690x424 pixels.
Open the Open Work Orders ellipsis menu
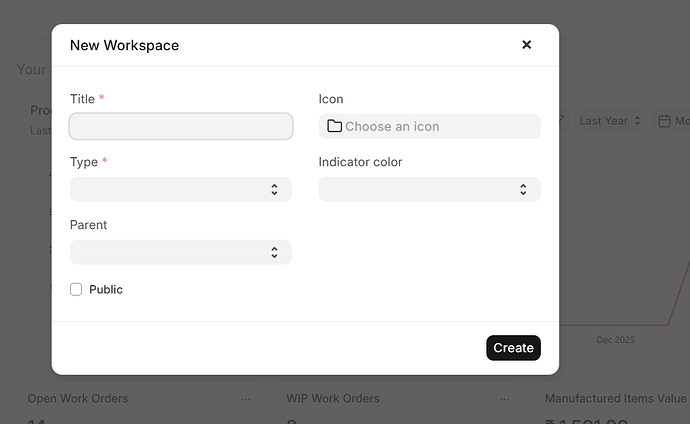(x=246, y=399)
